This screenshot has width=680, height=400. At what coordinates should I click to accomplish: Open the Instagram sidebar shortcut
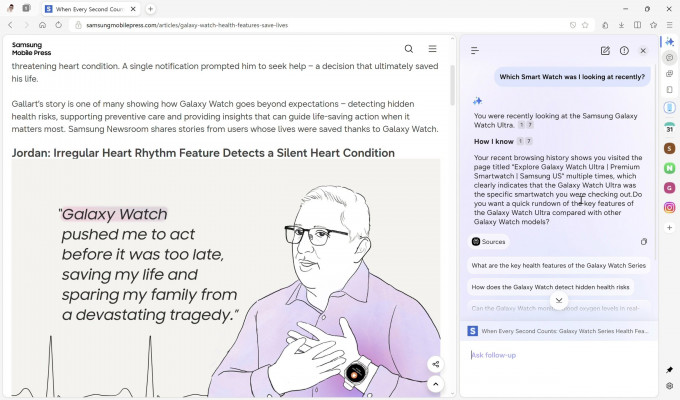click(669, 207)
